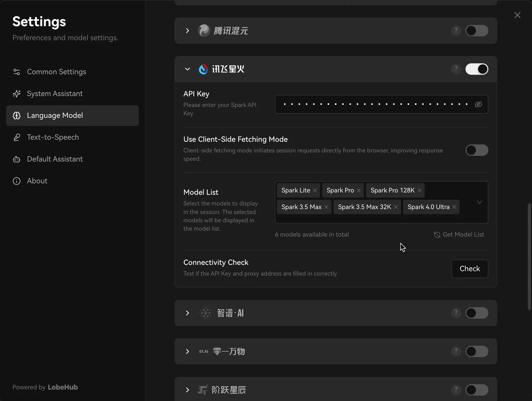The width and height of the screenshot is (532, 401).
Task: Click the Spark 3.5 Max 32K label
Action: pyautogui.click(x=364, y=207)
